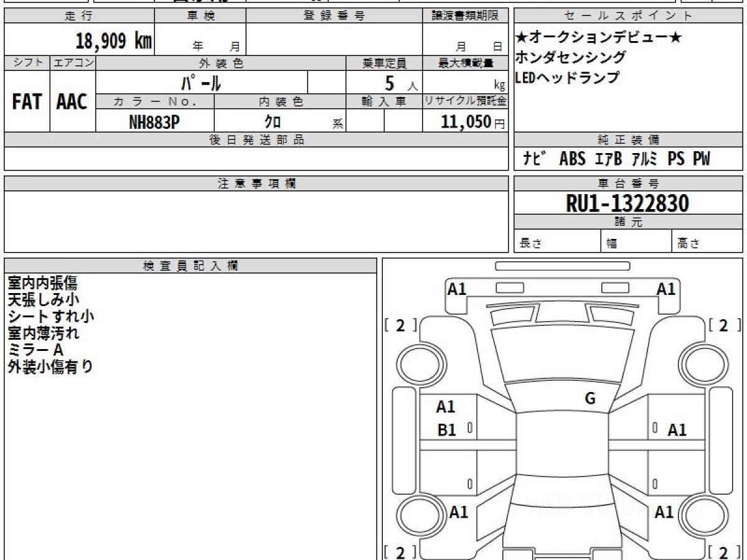Click the エアB airbag equipment indicator
The image size is (747, 560).
pos(608,159)
